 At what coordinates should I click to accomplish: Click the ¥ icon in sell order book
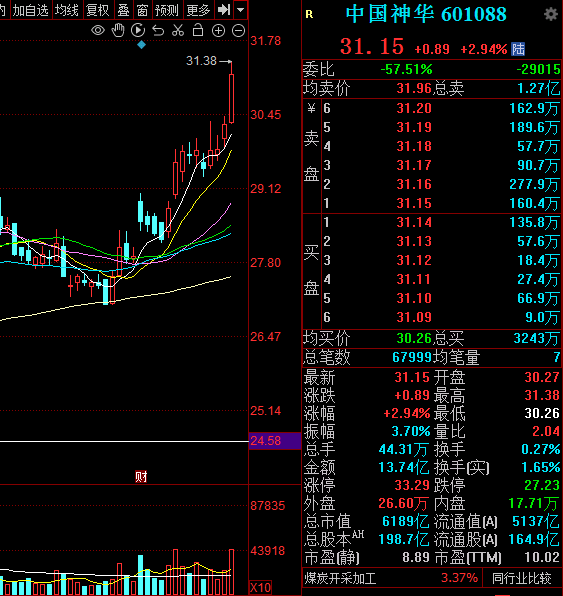pos(311,108)
